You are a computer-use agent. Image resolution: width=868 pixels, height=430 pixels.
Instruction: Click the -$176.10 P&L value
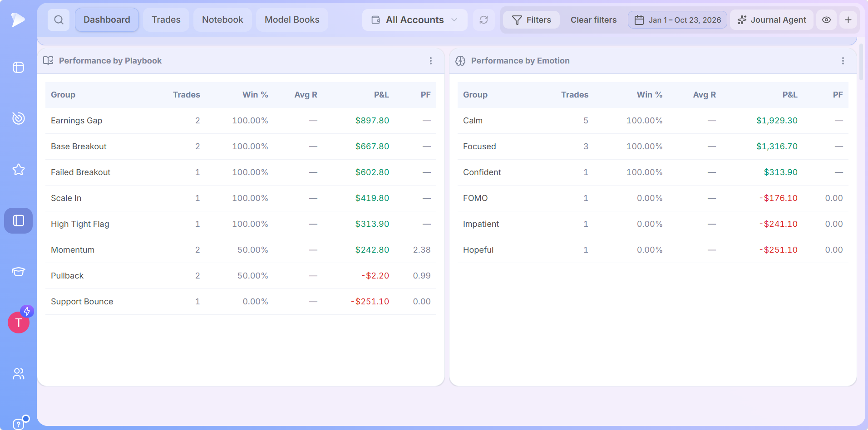(x=778, y=198)
